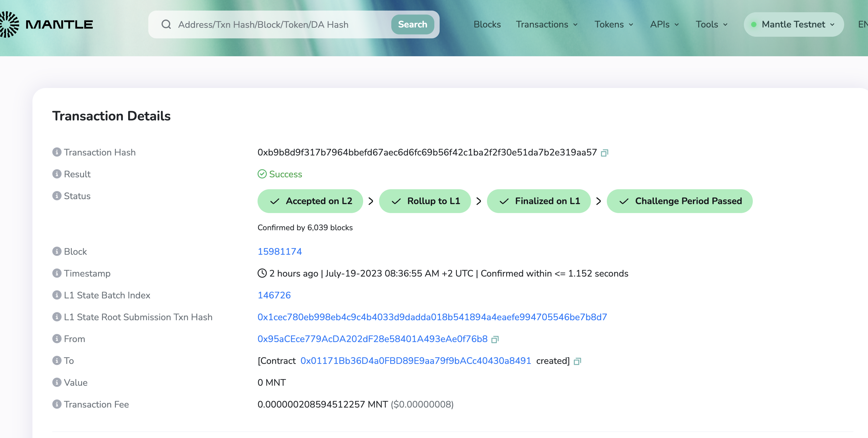Go to the Blocks page
The height and width of the screenshot is (438, 868).
(x=487, y=24)
